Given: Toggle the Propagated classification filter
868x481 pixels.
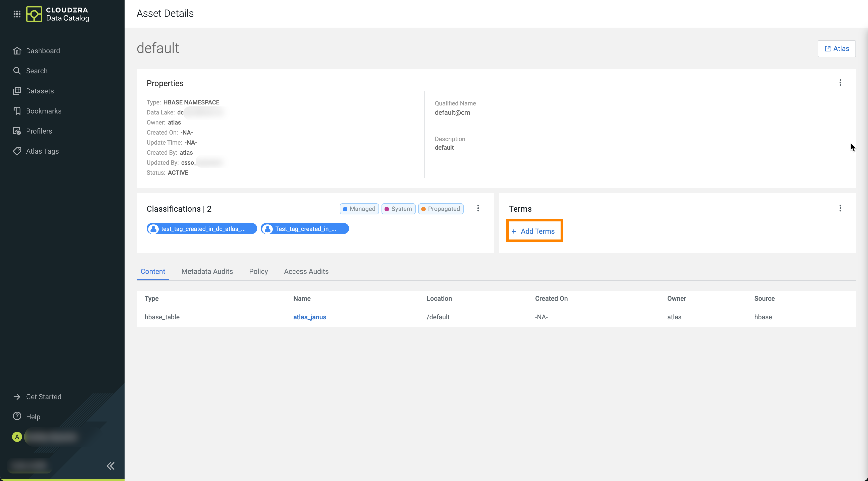Looking at the screenshot, I should tap(441, 209).
